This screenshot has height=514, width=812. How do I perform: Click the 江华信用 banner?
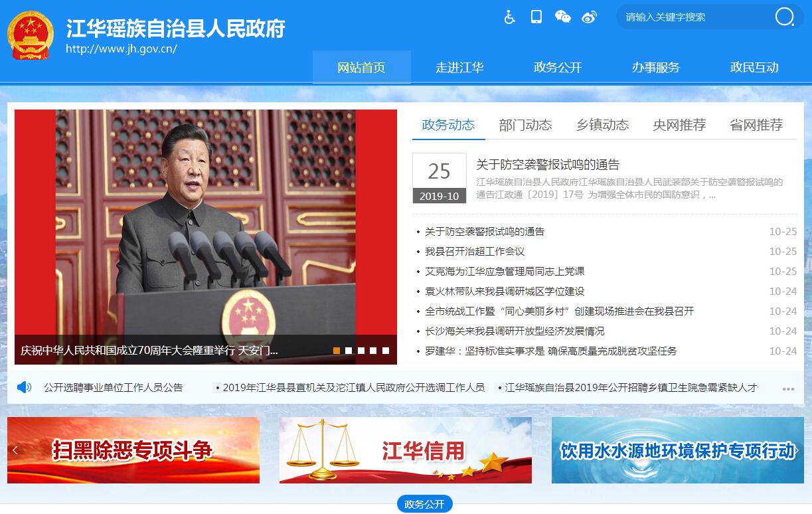[406, 450]
